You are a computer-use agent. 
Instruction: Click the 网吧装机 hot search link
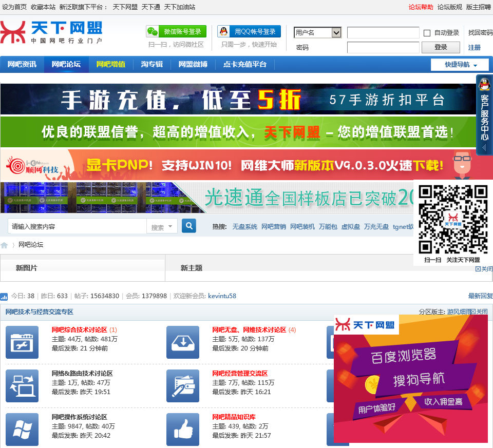click(x=302, y=227)
